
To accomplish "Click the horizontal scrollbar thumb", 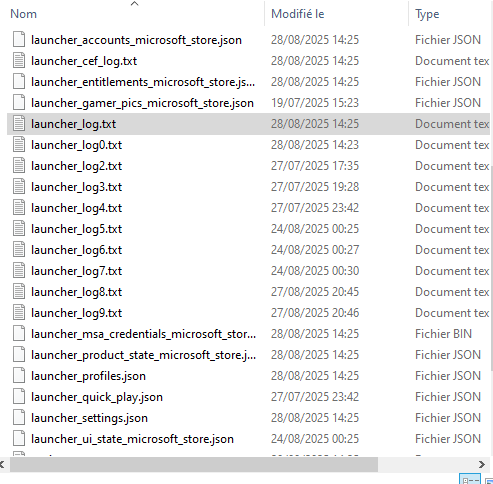I will pos(194,464).
